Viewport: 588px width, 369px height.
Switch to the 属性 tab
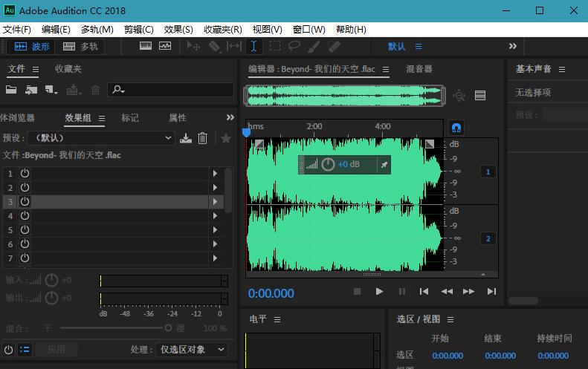tap(178, 118)
